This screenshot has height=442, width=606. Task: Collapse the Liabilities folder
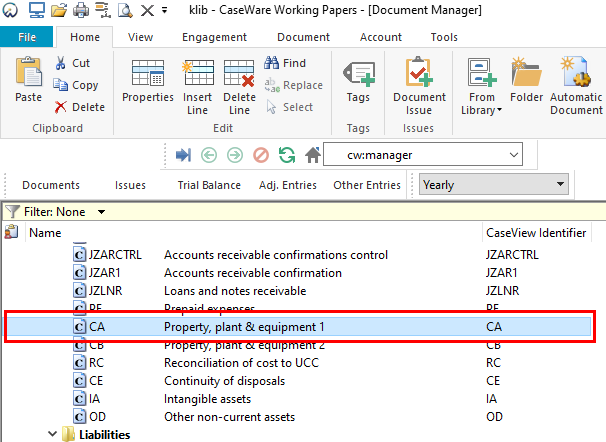point(53,435)
